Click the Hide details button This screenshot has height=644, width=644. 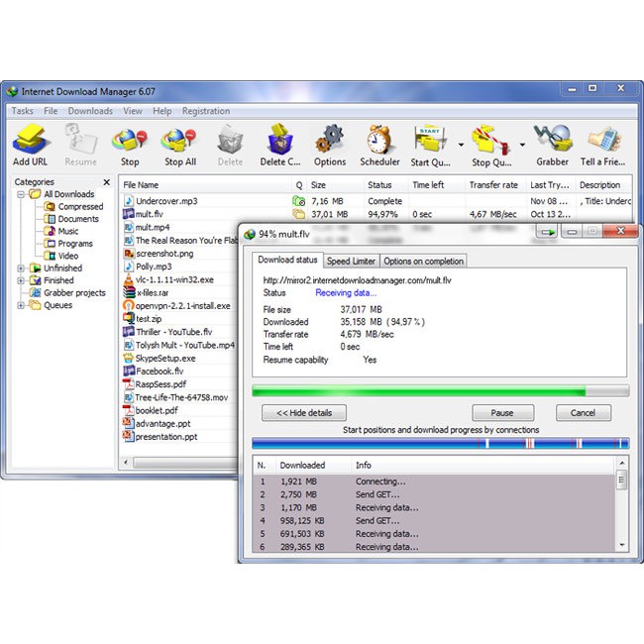303,412
